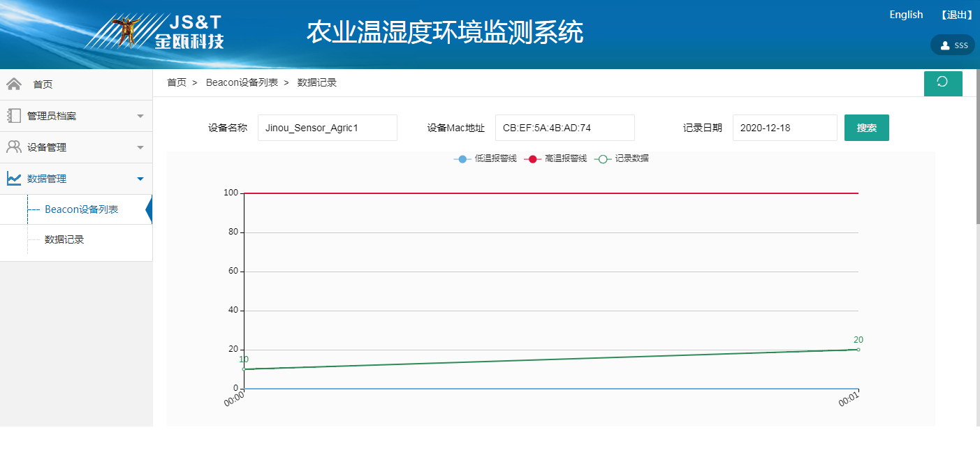Click the 记录日期 label
980x453 pixels.
click(x=703, y=128)
